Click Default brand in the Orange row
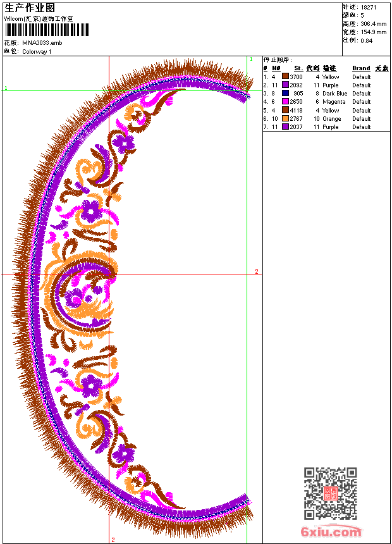Image resolution: width=392 pixels, height=544 pixels. (362, 119)
